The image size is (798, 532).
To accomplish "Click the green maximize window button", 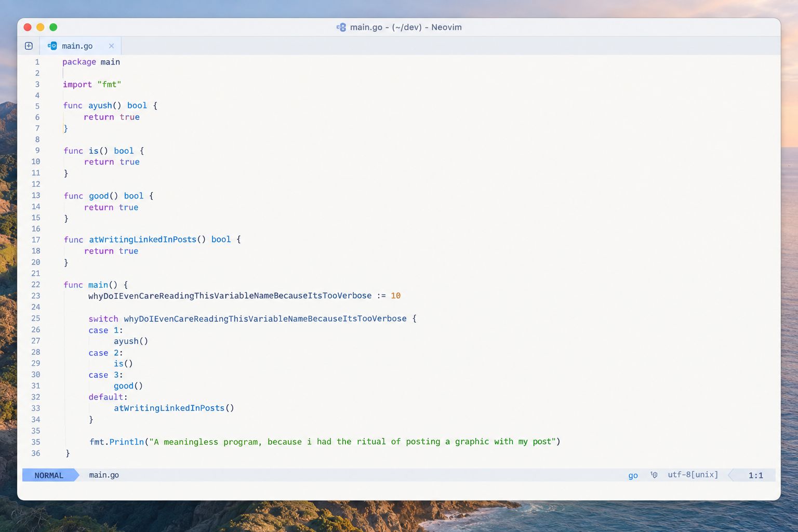I will [x=53, y=27].
